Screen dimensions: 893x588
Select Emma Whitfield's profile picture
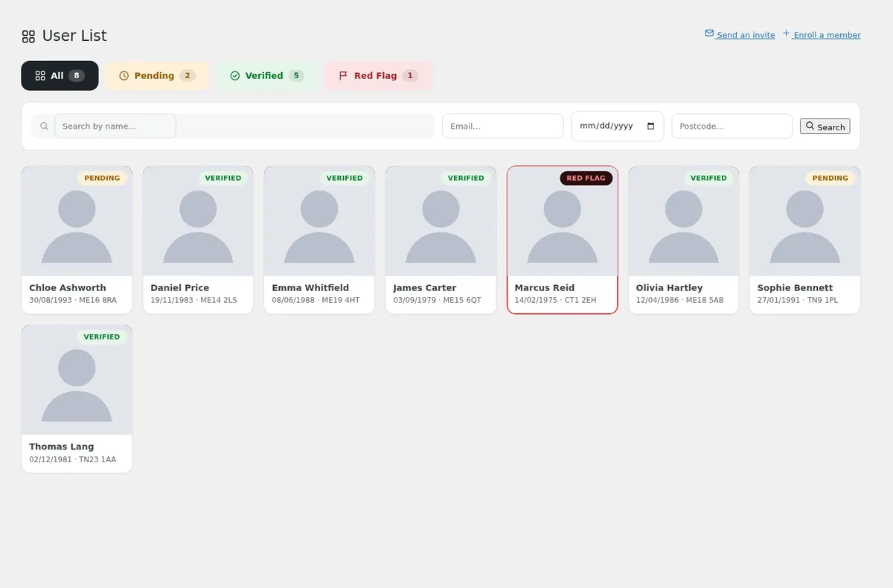pos(319,221)
